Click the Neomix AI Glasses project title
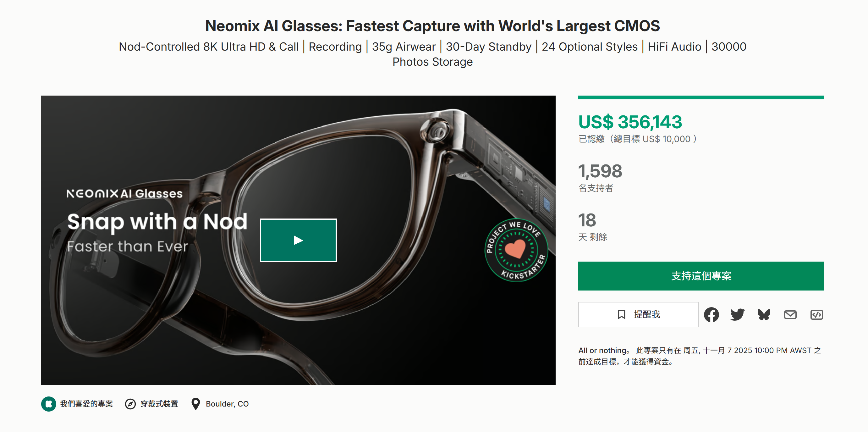This screenshot has height=432, width=868. point(432,26)
